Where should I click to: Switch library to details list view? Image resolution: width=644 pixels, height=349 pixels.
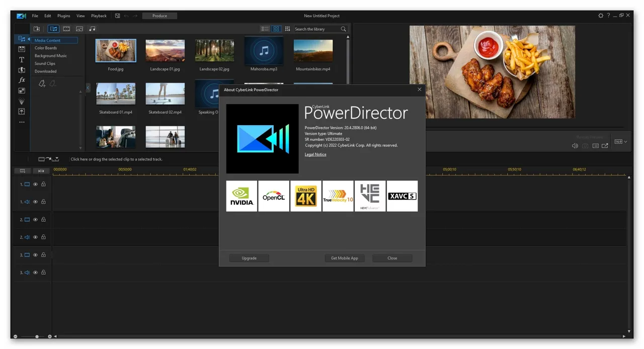click(265, 29)
